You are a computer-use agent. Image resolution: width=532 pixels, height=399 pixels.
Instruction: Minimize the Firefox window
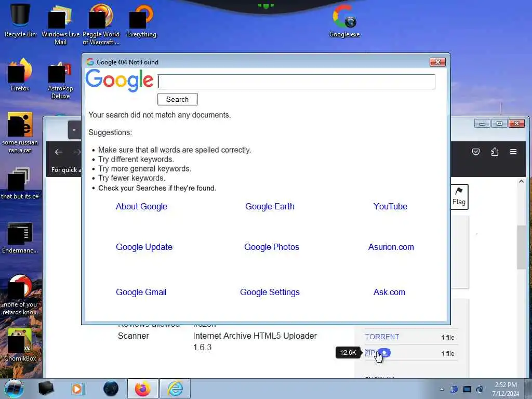click(482, 123)
